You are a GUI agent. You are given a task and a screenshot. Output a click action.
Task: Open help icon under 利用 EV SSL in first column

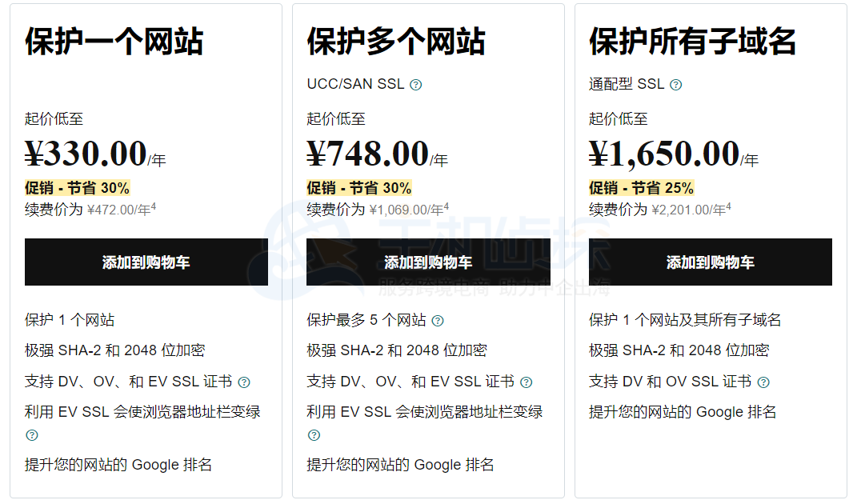tap(31, 434)
